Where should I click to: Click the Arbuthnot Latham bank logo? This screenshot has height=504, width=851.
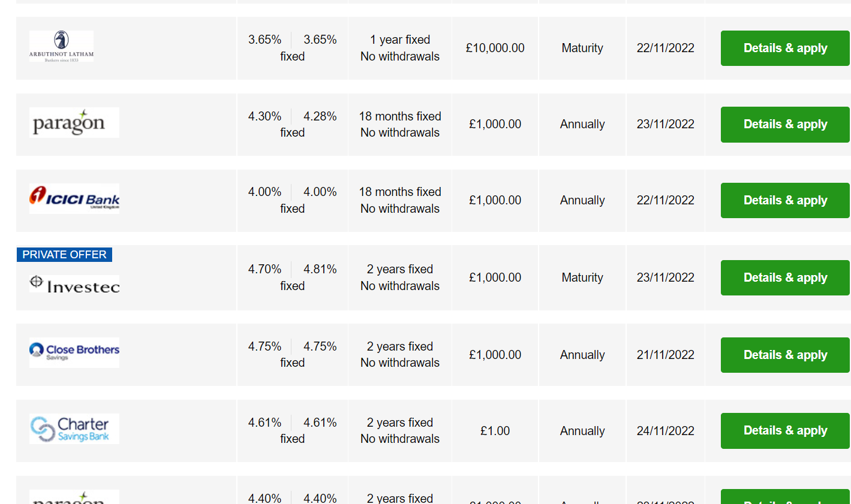tap(61, 46)
